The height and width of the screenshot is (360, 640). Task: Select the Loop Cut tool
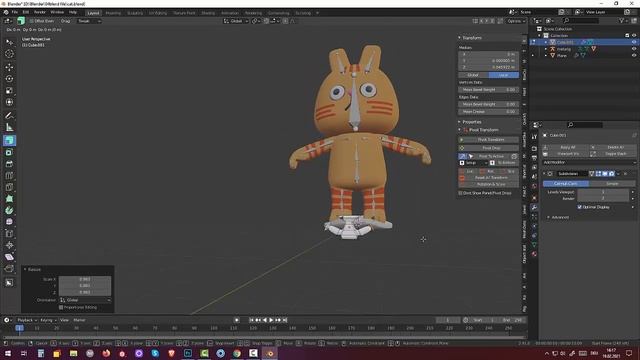click(x=9, y=176)
